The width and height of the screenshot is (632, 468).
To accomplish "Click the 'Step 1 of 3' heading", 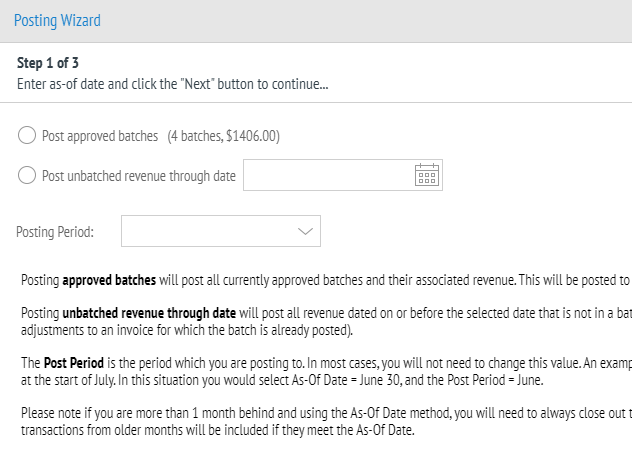I will coord(48,63).
